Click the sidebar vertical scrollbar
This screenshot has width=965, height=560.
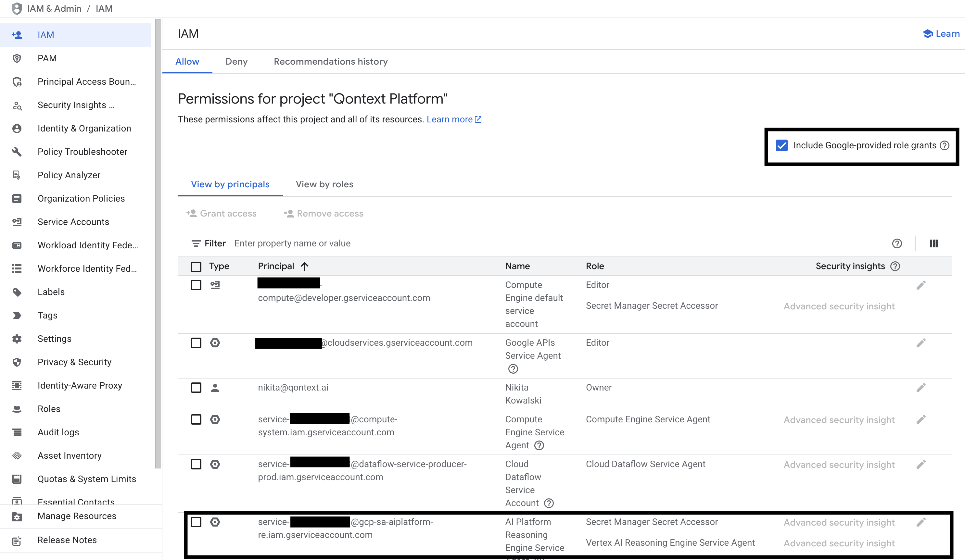[x=158, y=243]
